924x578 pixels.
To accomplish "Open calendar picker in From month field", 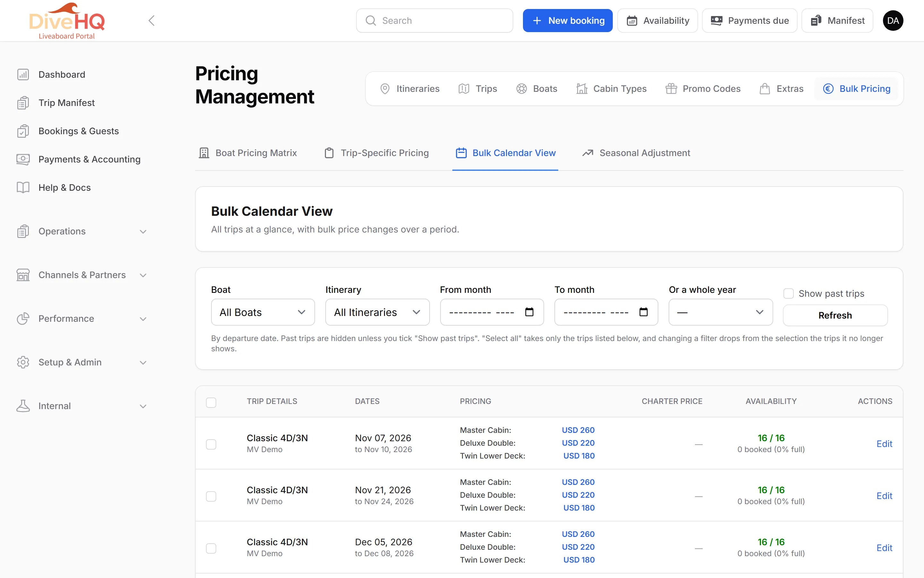I will tap(529, 312).
